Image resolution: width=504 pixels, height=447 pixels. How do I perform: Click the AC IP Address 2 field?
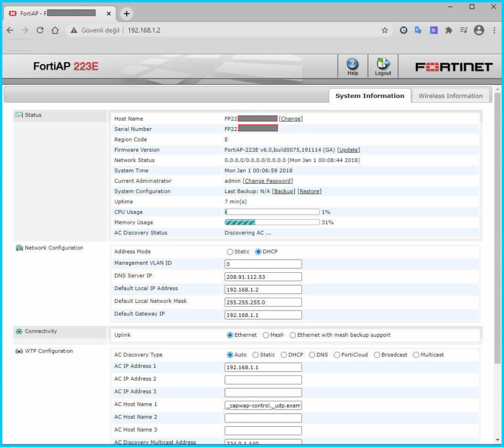point(263,380)
